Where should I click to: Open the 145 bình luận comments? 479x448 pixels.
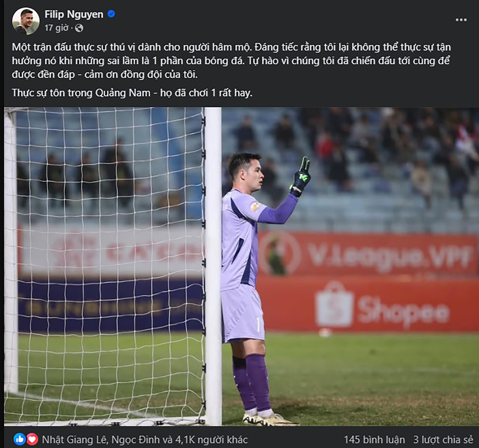(x=374, y=440)
